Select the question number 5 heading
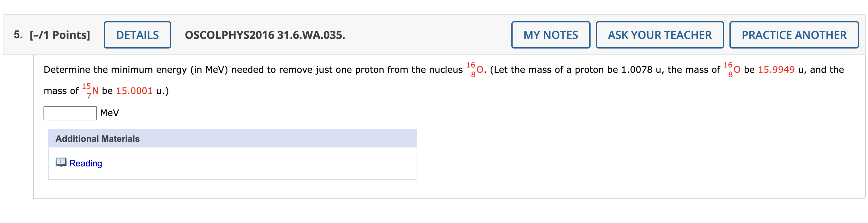The width and height of the screenshot is (868, 223). pyautogui.click(x=17, y=35)
